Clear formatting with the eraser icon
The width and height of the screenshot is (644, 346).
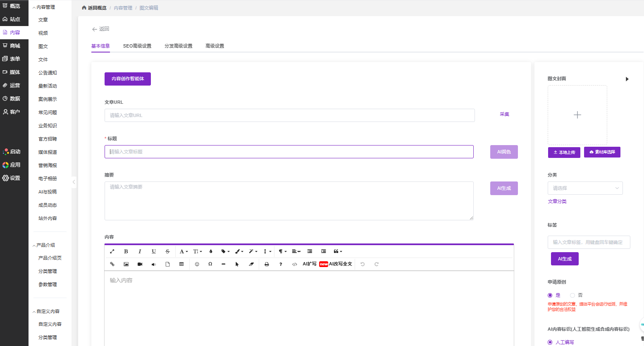pos(251,264)
